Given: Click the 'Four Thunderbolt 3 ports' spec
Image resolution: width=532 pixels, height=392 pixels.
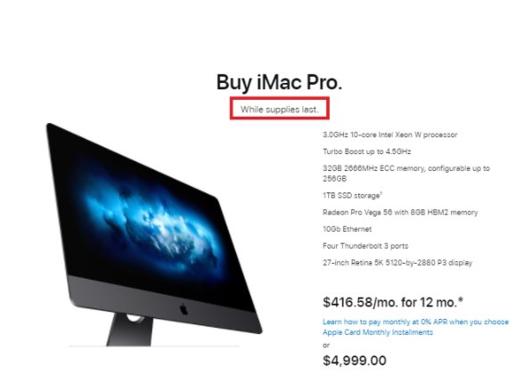Looking at the screenshot, I should (x=365, y=246).
